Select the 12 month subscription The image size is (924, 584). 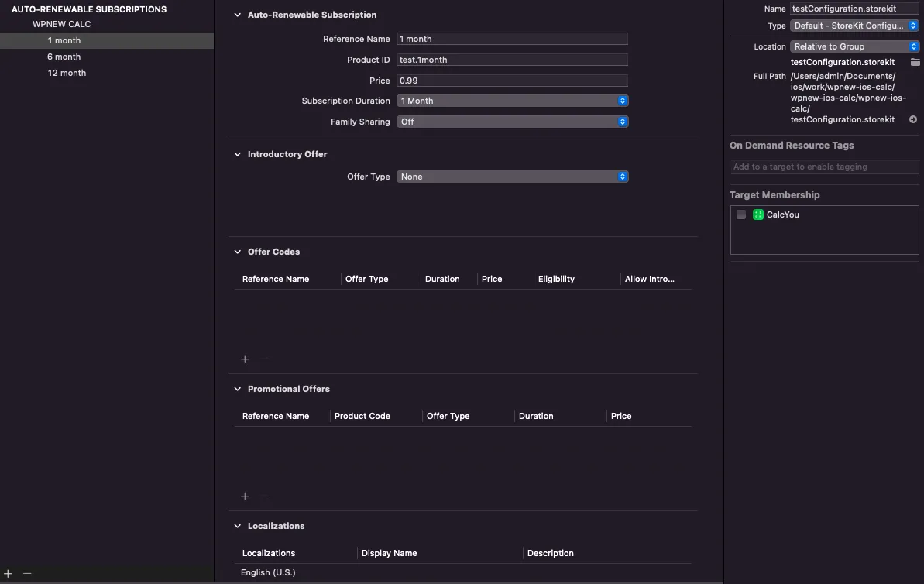pyautogui.click(x=67, y=73)
